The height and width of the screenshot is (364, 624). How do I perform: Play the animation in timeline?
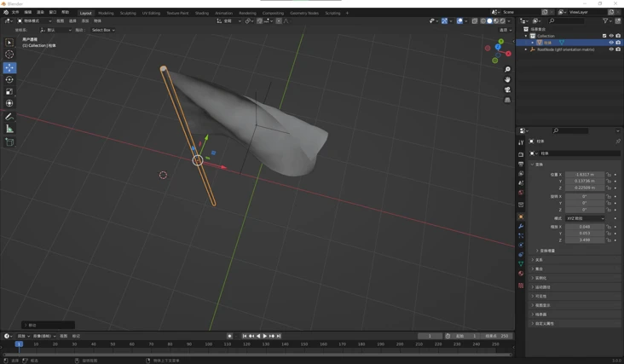tap(265, 336)
